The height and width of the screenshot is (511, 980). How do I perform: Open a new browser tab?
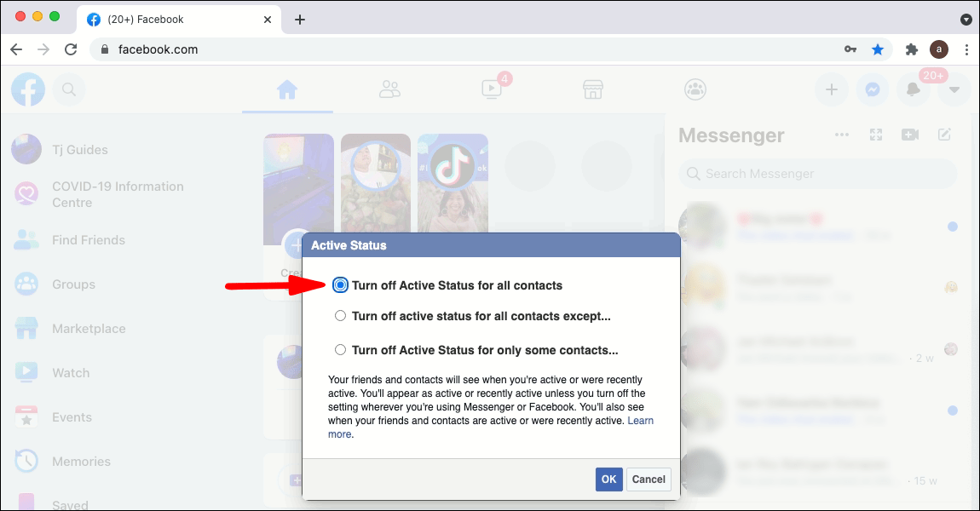click(300, 20)
